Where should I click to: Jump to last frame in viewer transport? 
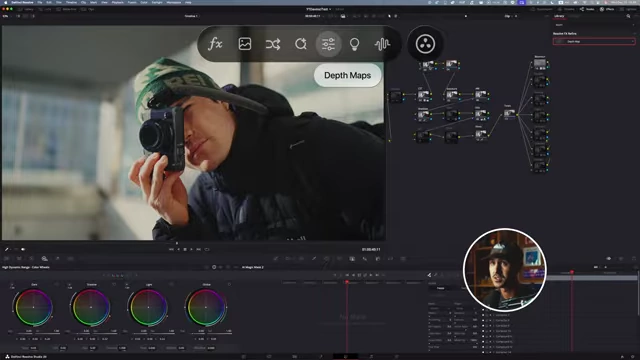(x=199, y=249)
